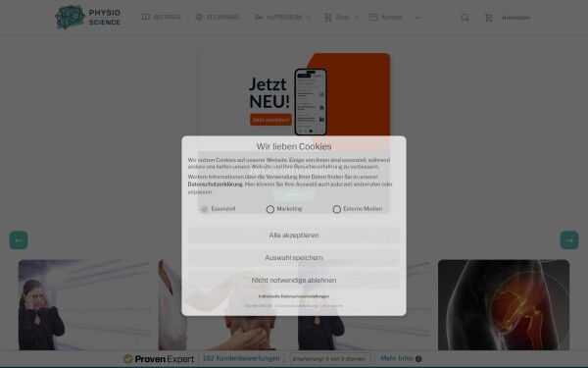Open the bold Datenschutzerklärung link in text

(x=216, y=184)
